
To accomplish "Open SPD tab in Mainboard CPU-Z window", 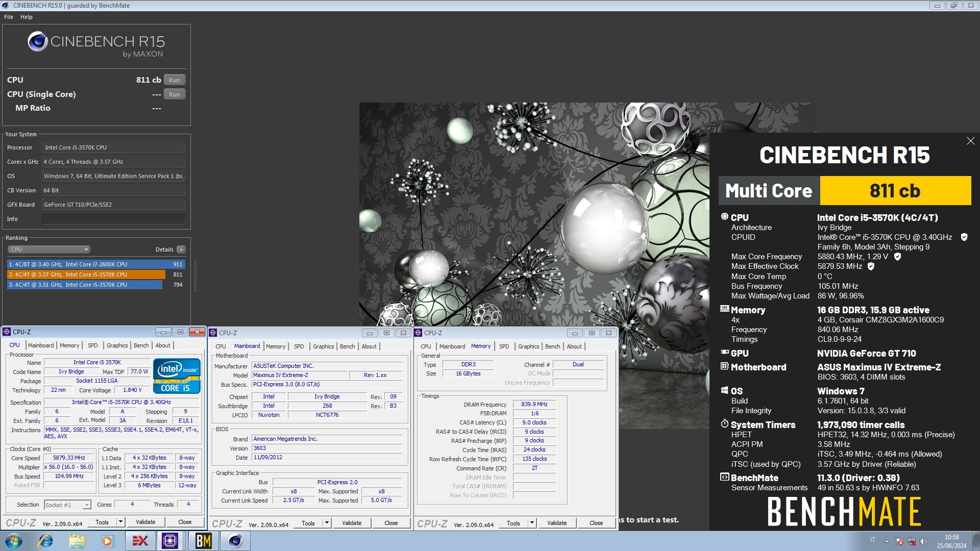I will [x=299, y=346].
